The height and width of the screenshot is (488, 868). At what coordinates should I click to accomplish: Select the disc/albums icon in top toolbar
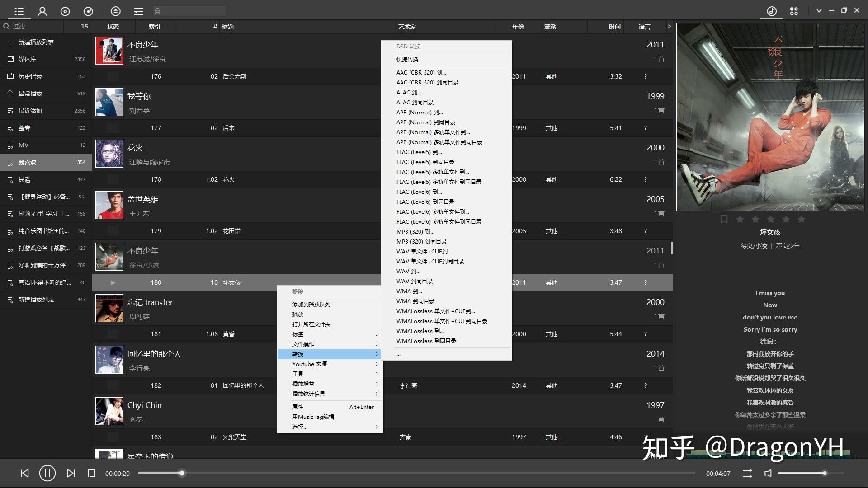tap(65, 11)
